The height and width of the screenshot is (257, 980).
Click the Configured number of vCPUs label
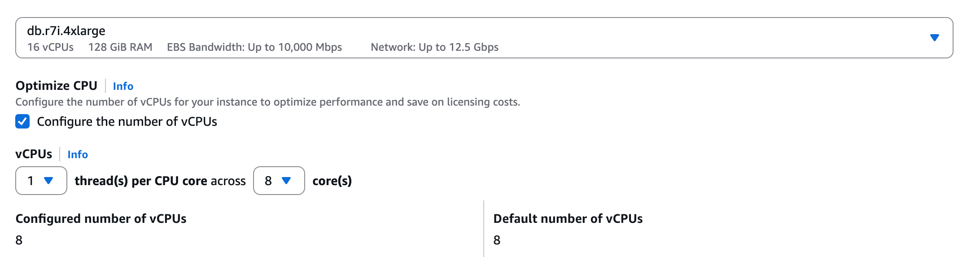(101, 218)
